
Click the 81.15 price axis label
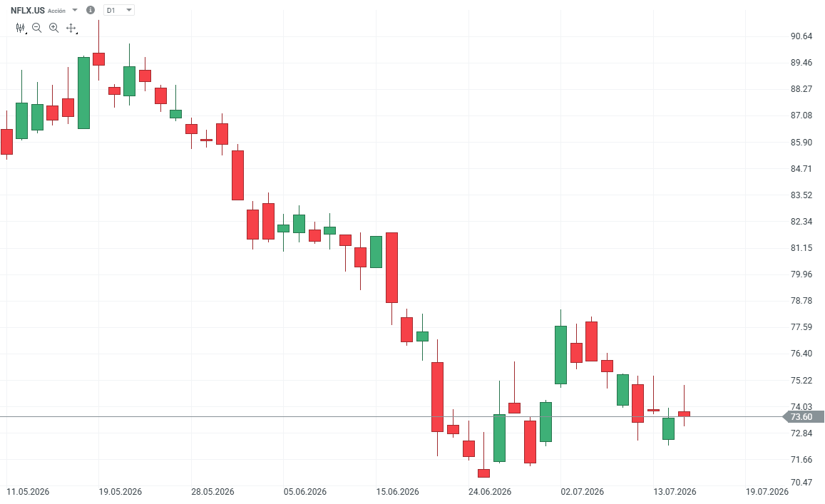[801, 248]
